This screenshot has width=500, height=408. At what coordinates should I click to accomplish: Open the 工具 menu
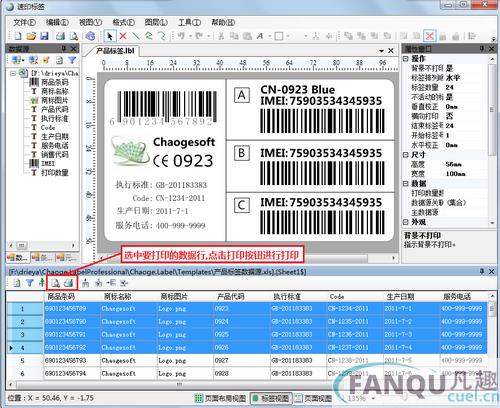pos(189,22)
